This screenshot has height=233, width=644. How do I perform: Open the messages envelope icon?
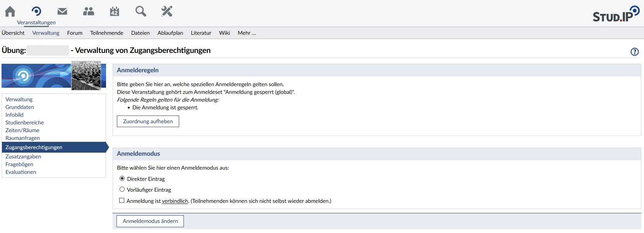(x=62, y=12)
